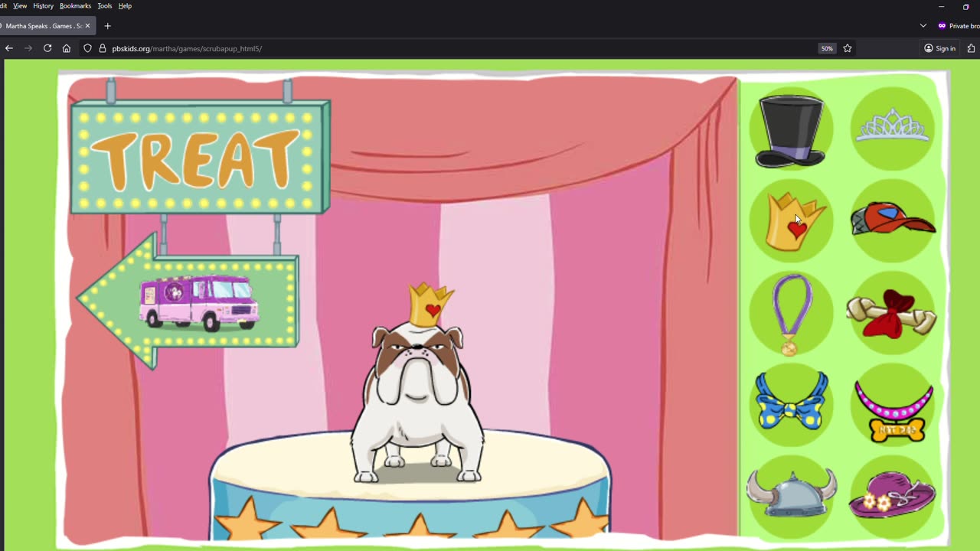980x551 pixels.
Task: Choose the bone with red bow
Action: [891, 314]
